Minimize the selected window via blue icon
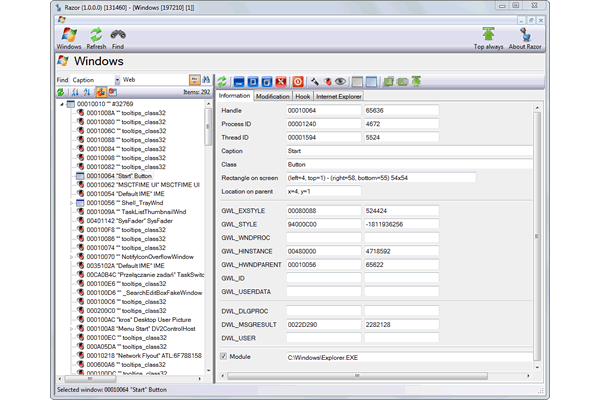600x400 pixels. (239, 82)
